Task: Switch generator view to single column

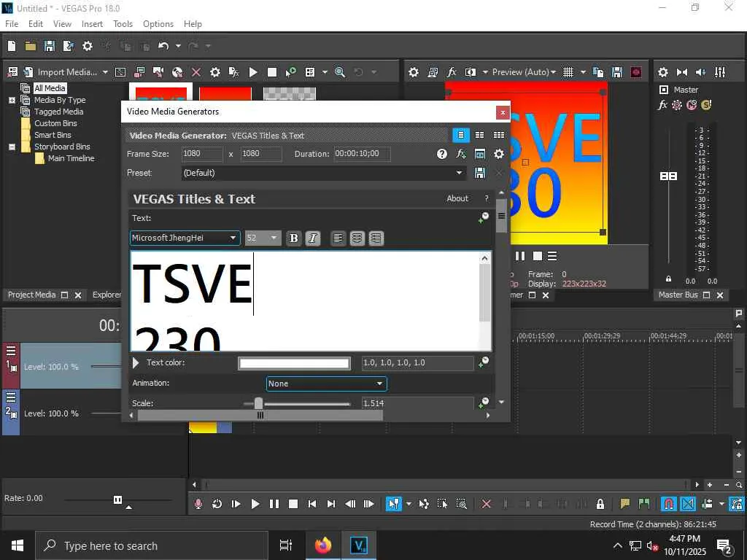Action: click(461, 135)
